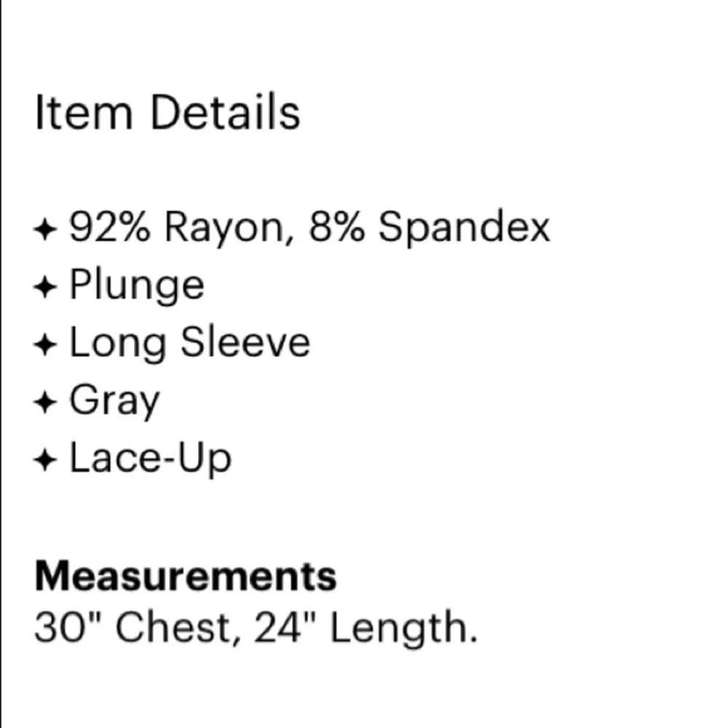The width and height of the screenshot is (728, 728).
Task: Click the Lace-Up style detail
Action: (150, 460)
